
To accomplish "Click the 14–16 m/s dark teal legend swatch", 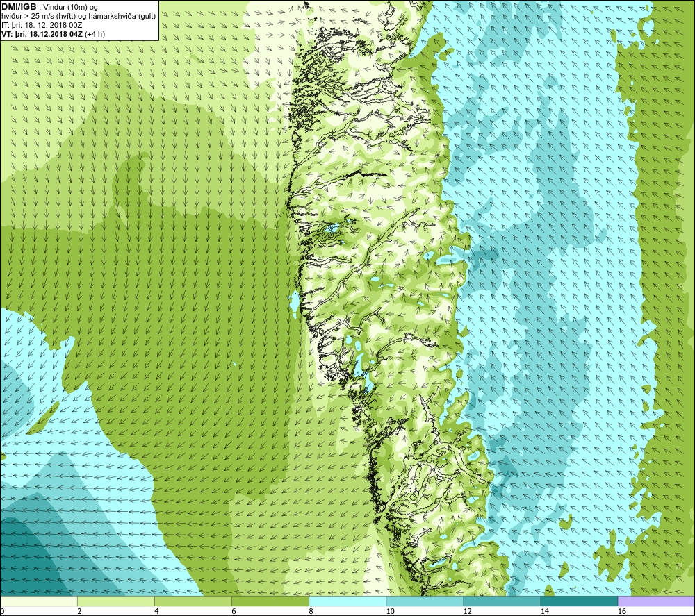I will [x=579, y=601].
